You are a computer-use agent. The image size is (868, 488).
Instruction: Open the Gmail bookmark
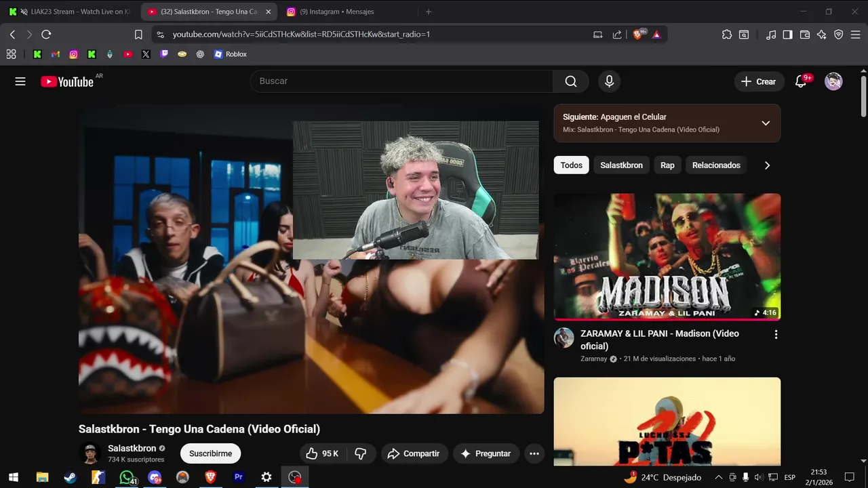[56, 54]
